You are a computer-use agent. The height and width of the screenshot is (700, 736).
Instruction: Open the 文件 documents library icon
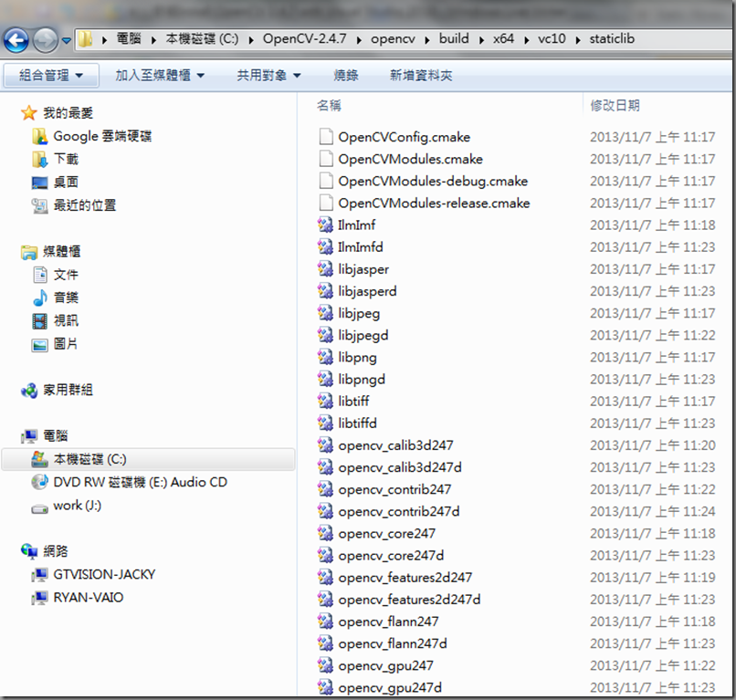click(x=40, y=275)
